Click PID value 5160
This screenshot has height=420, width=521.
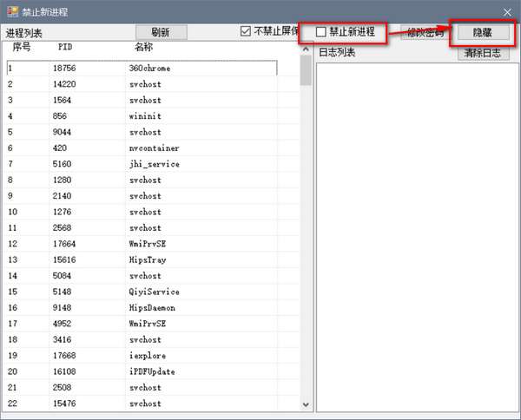point(63,164)
